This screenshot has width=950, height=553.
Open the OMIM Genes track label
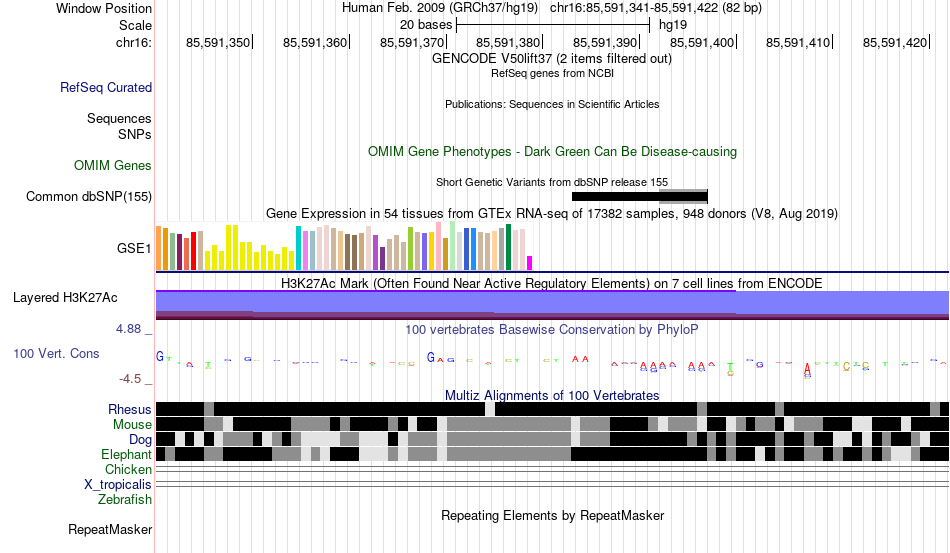(112, 165)
